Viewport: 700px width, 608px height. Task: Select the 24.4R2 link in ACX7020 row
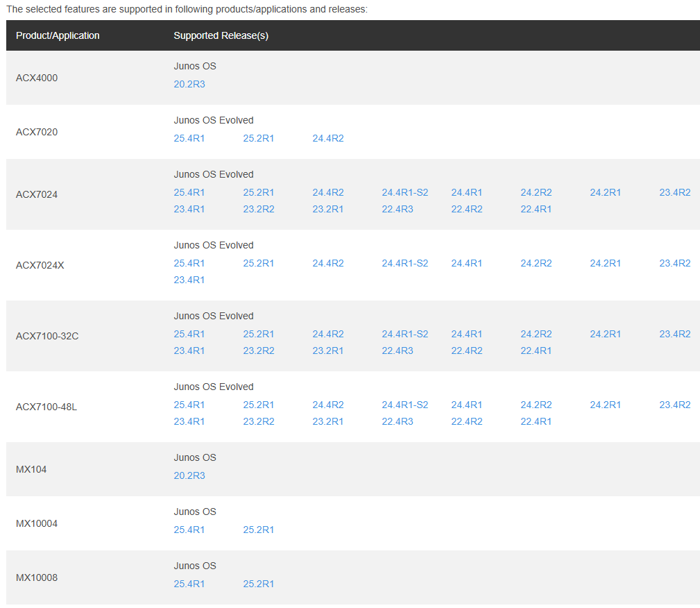pyautogui.click(x=327, y=138)
